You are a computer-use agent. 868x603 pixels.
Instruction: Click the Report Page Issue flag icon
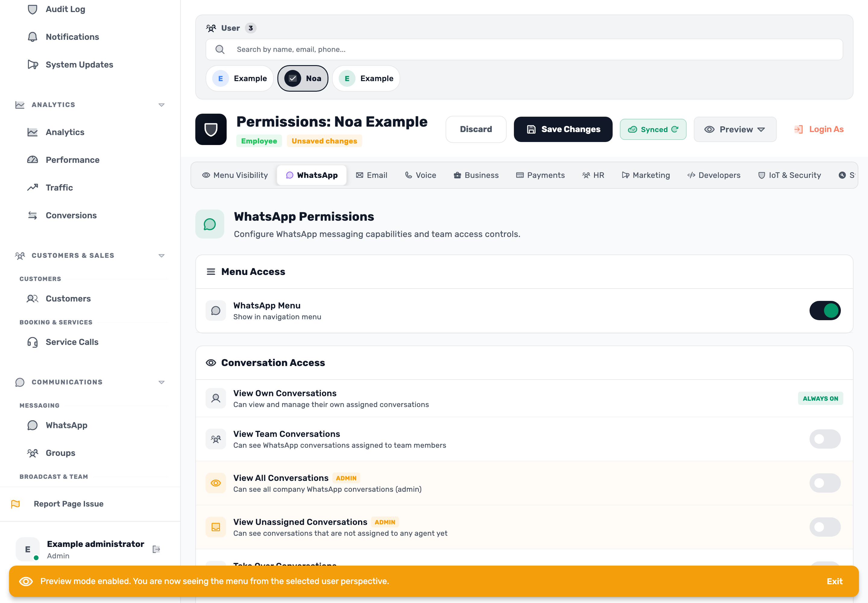(15, 504)
